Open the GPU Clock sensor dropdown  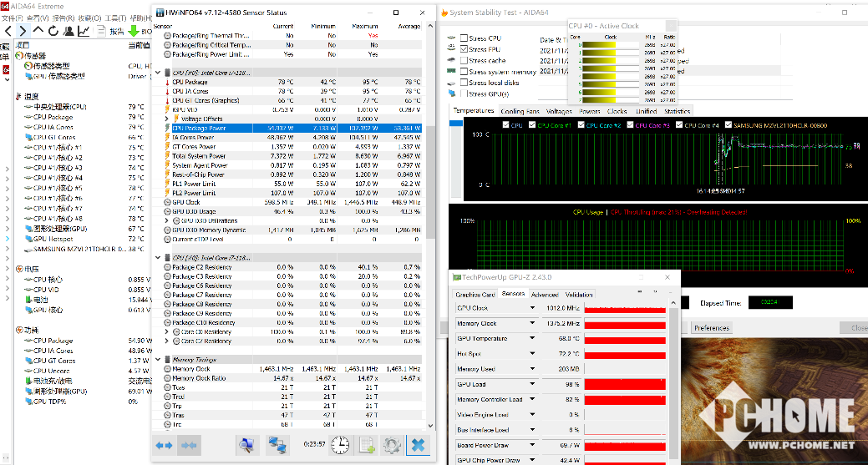click(x=532, y=308)
